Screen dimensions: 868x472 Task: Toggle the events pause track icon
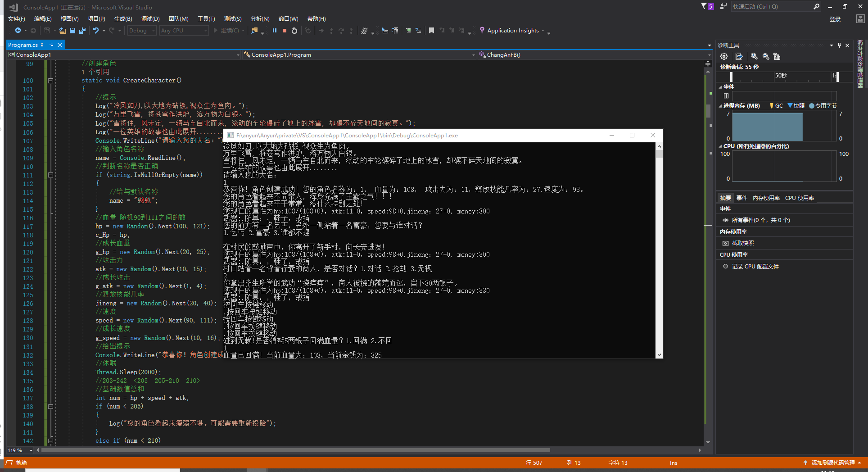point(726,95)
